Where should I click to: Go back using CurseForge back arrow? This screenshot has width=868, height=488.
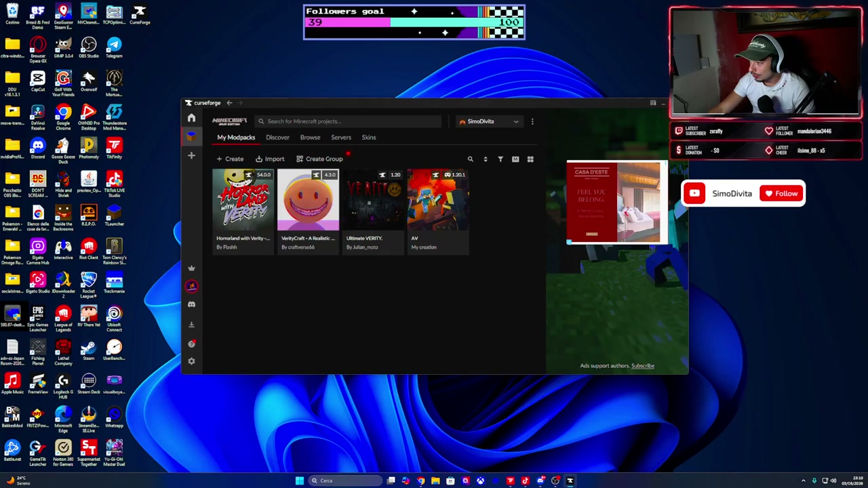tap(229, 103)
